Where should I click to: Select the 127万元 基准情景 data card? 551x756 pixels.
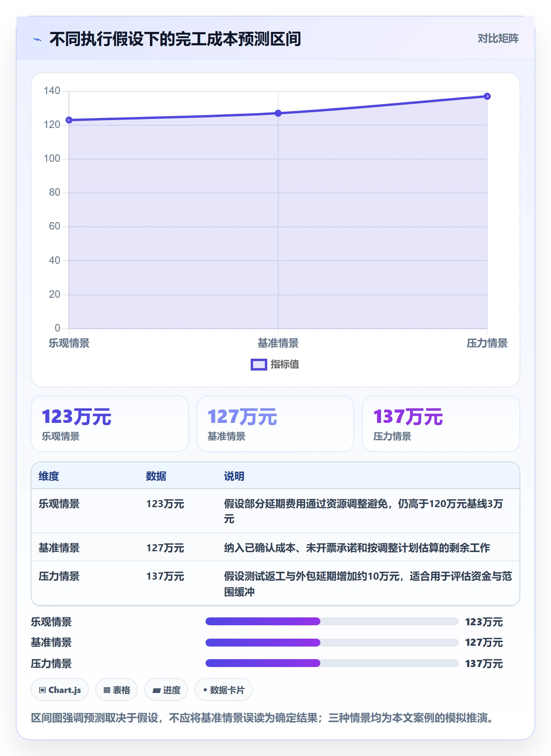(275, 424)
